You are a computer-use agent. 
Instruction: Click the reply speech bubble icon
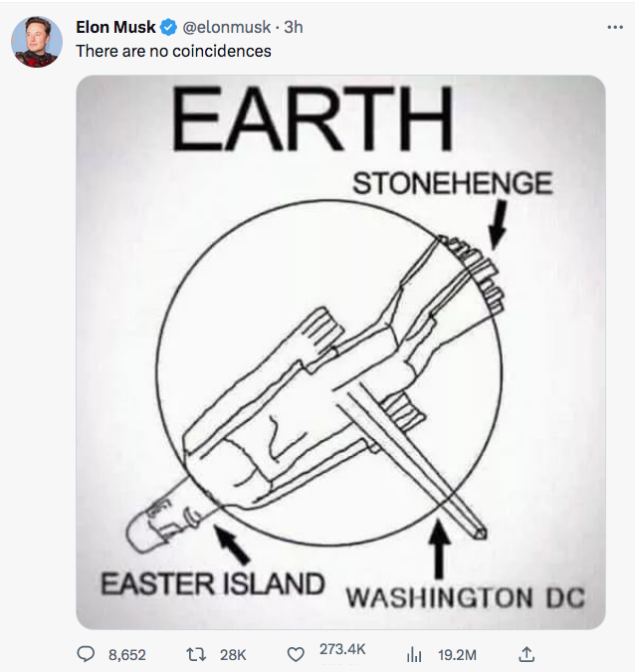coord(86,654)
